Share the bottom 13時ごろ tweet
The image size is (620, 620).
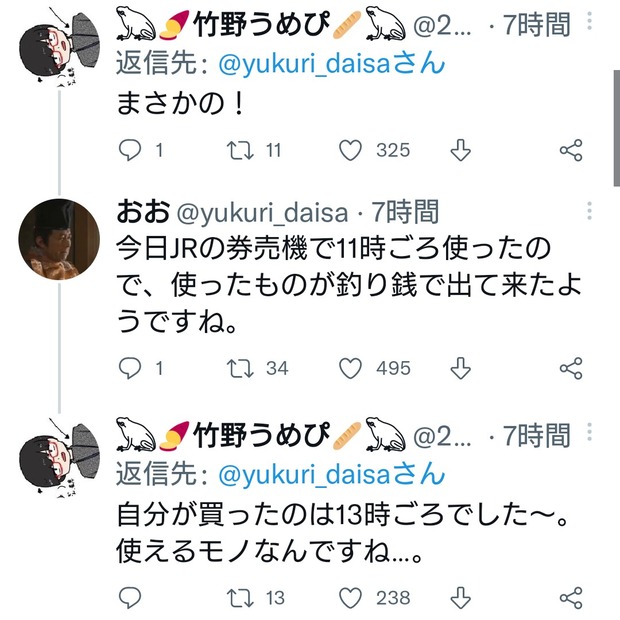click(571, 598)
